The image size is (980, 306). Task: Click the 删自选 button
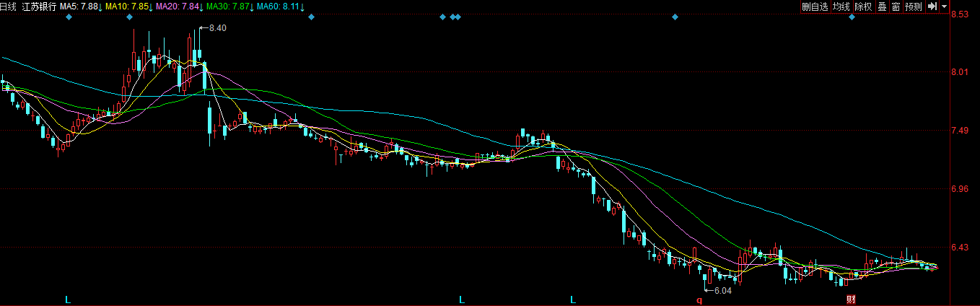(815, 6)
